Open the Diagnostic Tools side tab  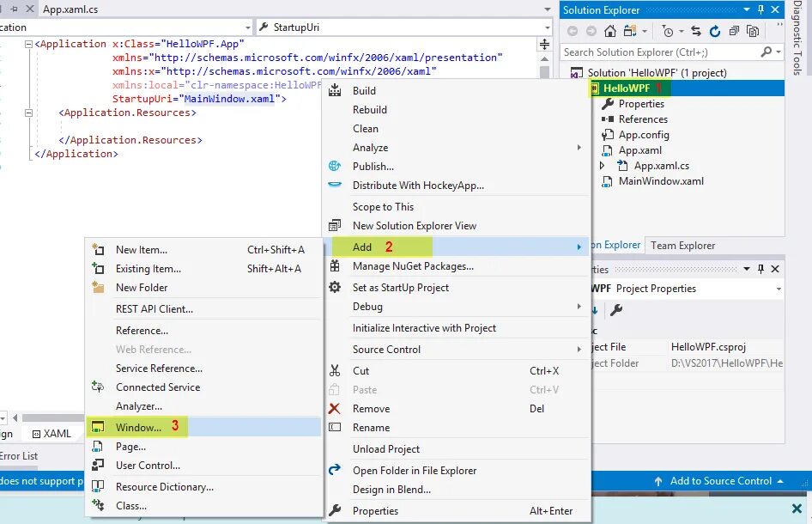pyautogui.click(x=797, y=38)
